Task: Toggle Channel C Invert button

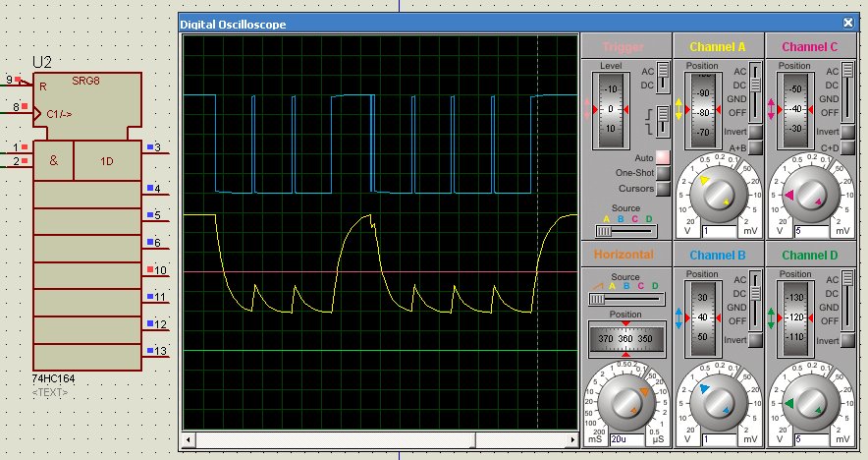Action: (x=847, y=132)
